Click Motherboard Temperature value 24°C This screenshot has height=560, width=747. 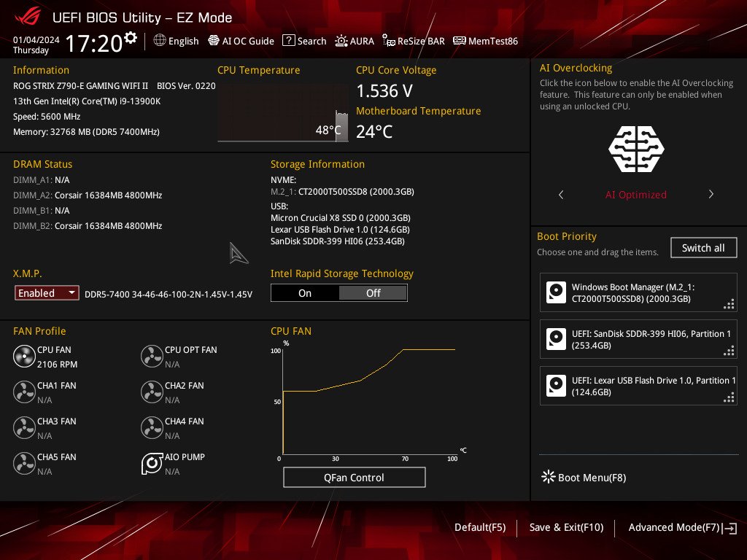[x=374, y=131]
